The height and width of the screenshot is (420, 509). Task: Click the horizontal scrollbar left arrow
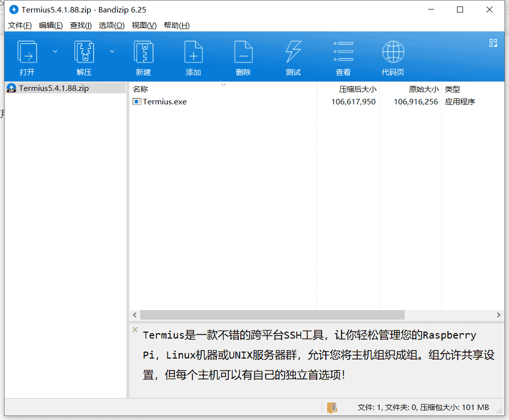tap(135, 315)
